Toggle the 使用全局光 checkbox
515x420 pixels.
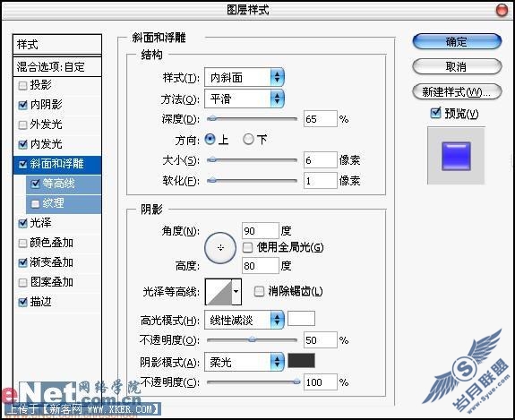point(247,247)
